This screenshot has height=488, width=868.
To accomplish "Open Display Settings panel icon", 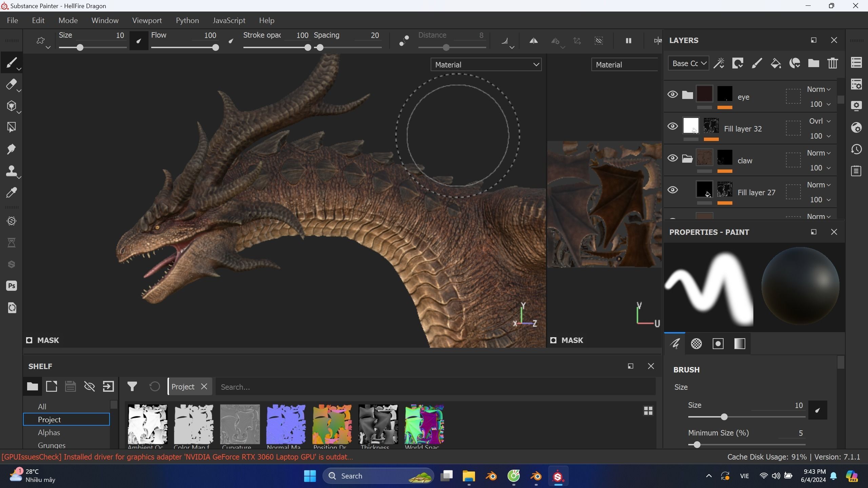I will [856, 106].
